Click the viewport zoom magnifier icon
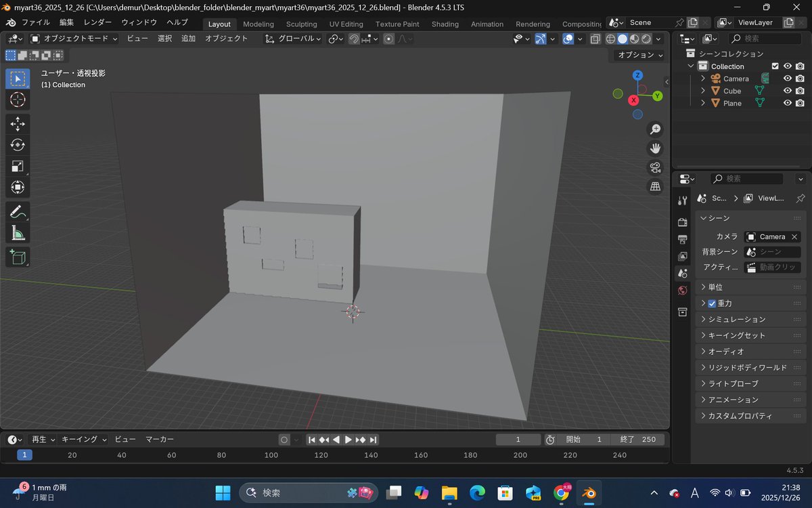 (655, 129)
